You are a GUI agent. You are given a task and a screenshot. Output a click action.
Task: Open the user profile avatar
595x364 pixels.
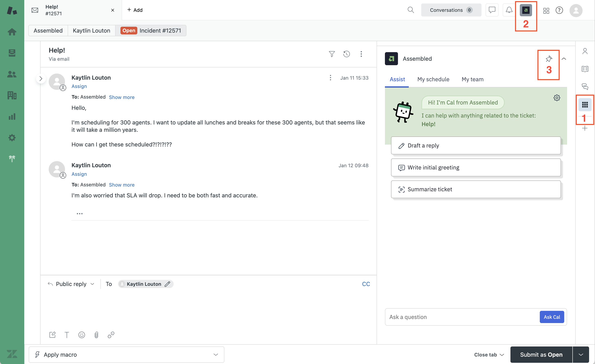coord(576,10)
